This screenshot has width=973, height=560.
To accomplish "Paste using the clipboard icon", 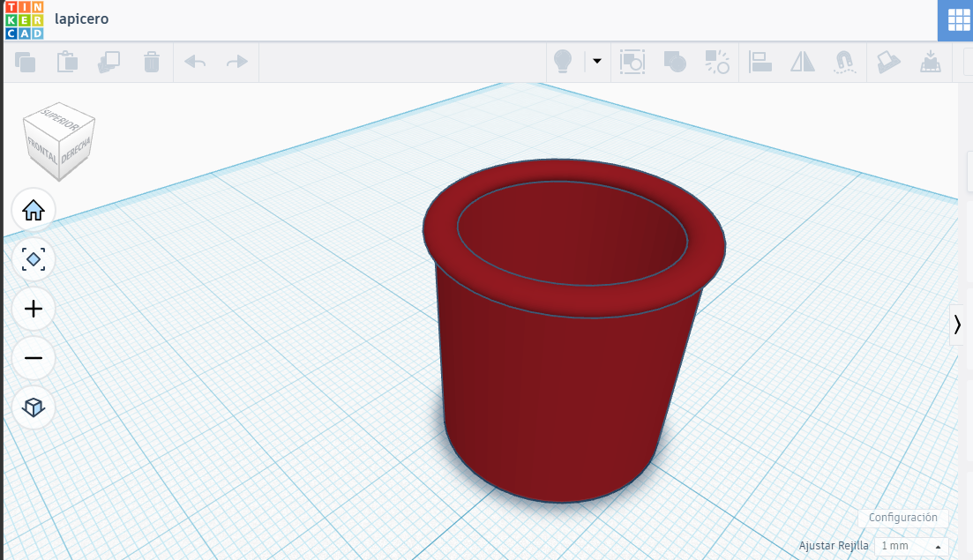I will tap(67, 62).
